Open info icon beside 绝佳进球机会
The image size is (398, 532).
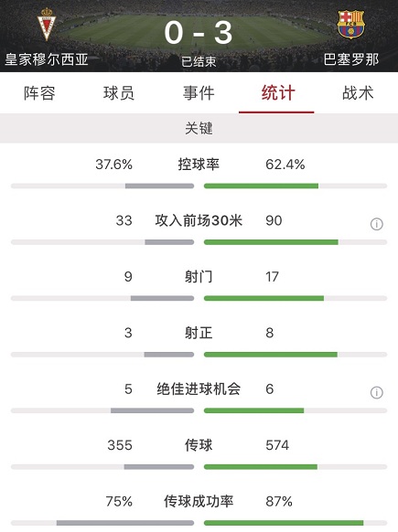coord(377,392)
